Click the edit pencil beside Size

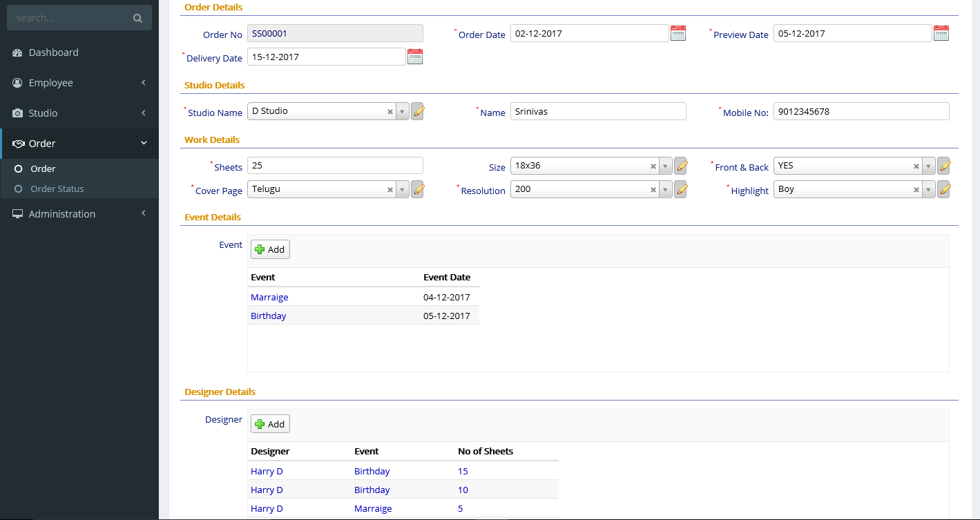(x=681, y=165)
